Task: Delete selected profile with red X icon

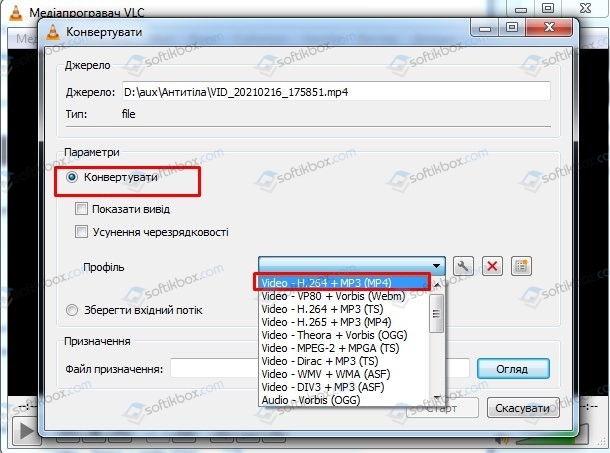Action: (492, 267)
